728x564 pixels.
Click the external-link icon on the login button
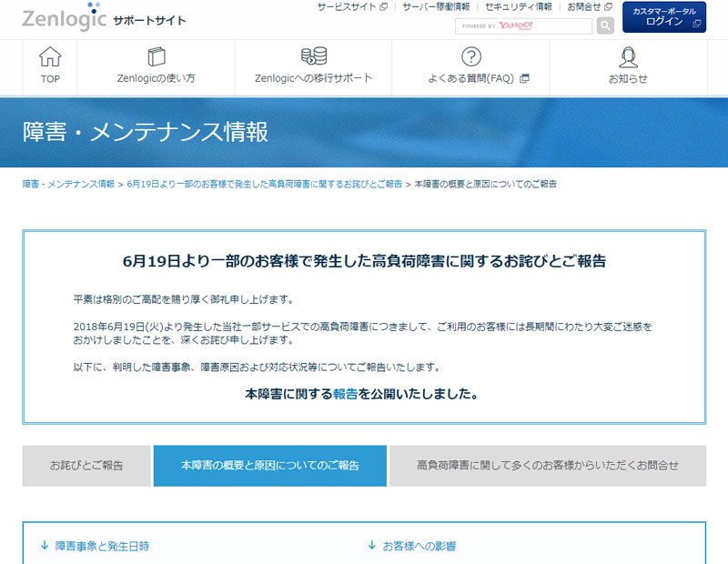coord(696,24)
